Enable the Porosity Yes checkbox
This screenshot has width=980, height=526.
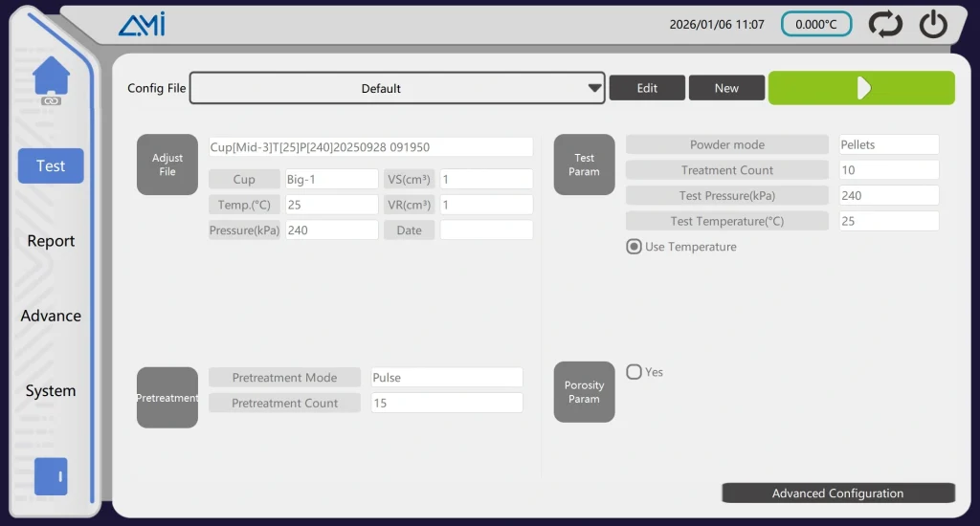tap(634, 372)
